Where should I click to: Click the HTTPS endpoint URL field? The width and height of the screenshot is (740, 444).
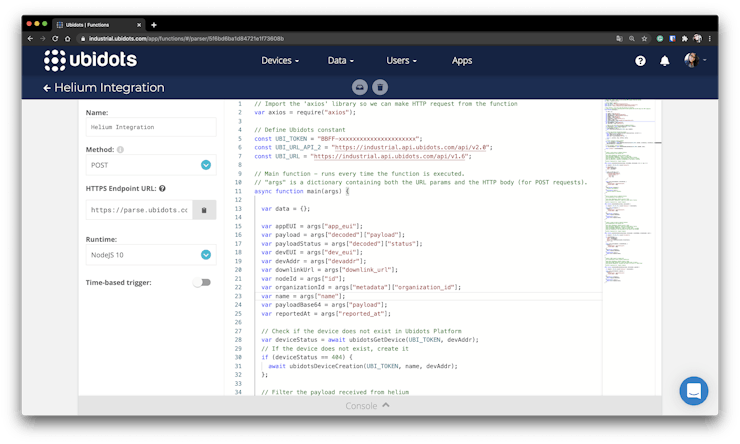click(139, 210)
